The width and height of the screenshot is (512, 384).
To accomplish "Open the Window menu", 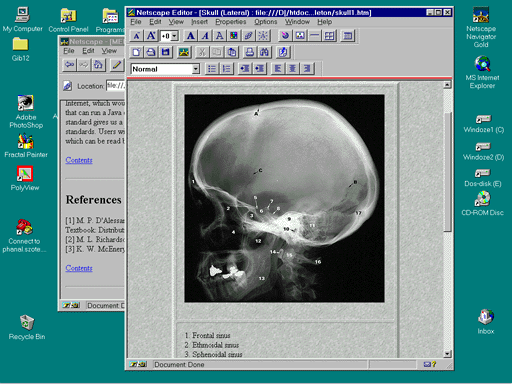I will tap(297, 22).
